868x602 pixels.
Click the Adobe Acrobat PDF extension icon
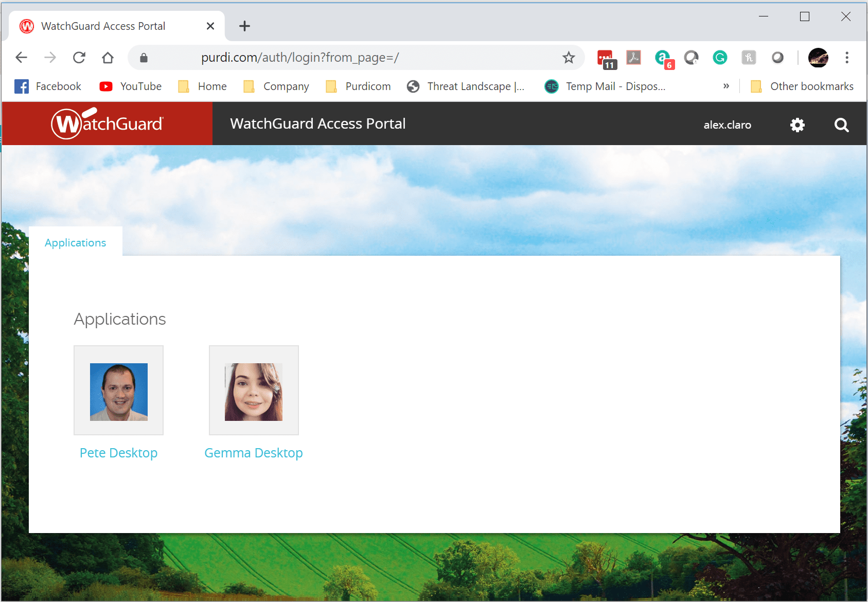[x=633, y=57]
